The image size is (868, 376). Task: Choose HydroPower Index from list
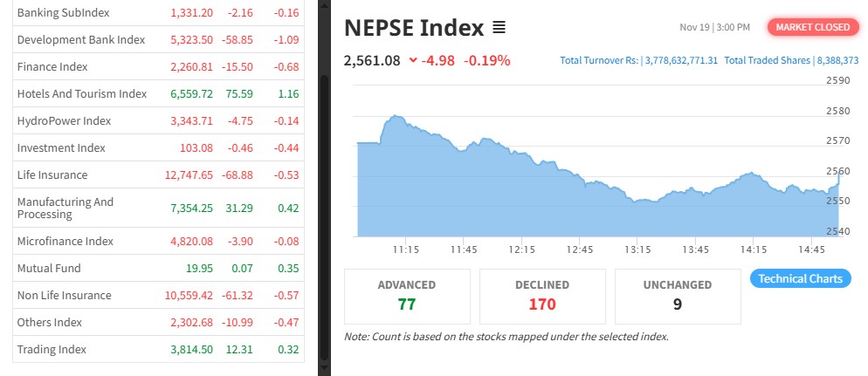pyautogui.click(x=64, y=121)
